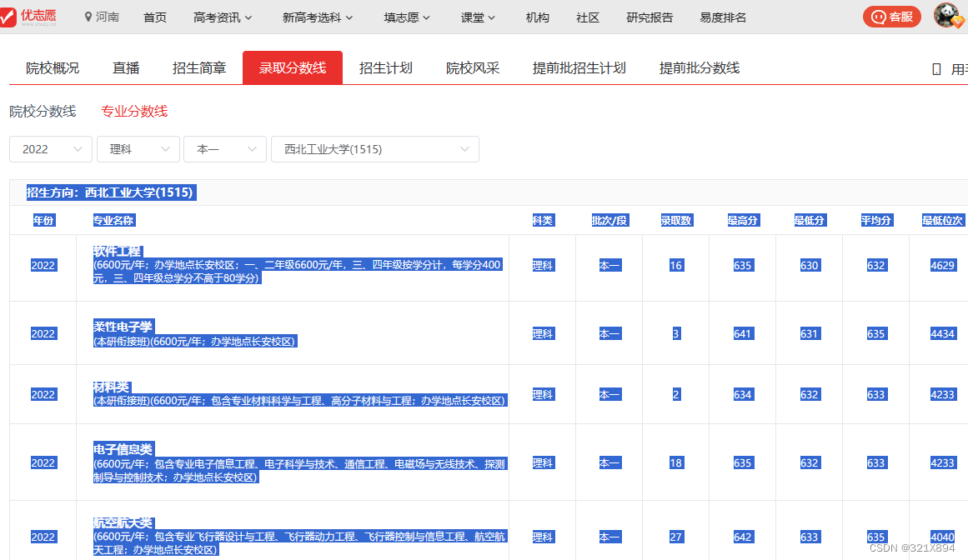Click the 软件工程 major name
The image size is (968, 560).
tap(118, 251)
